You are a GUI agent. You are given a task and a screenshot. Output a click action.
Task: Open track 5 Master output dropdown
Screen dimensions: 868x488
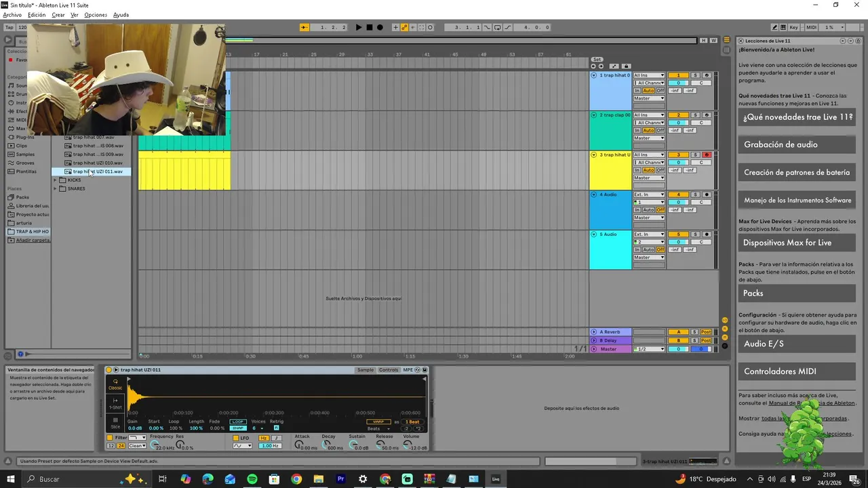tap(649, 258)
